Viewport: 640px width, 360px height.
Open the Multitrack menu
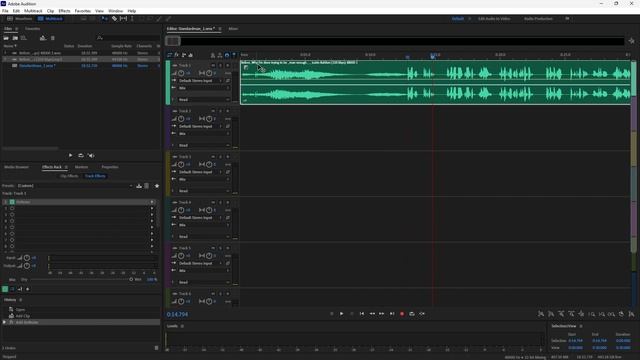(x=33, y=11)
